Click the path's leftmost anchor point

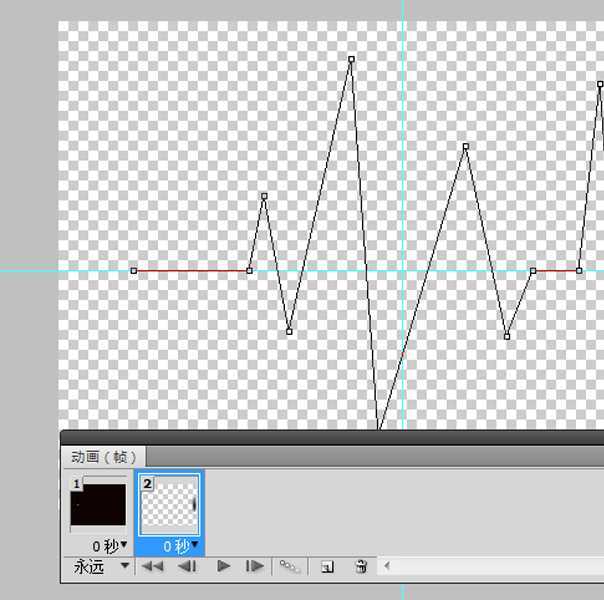click(134, 270)
